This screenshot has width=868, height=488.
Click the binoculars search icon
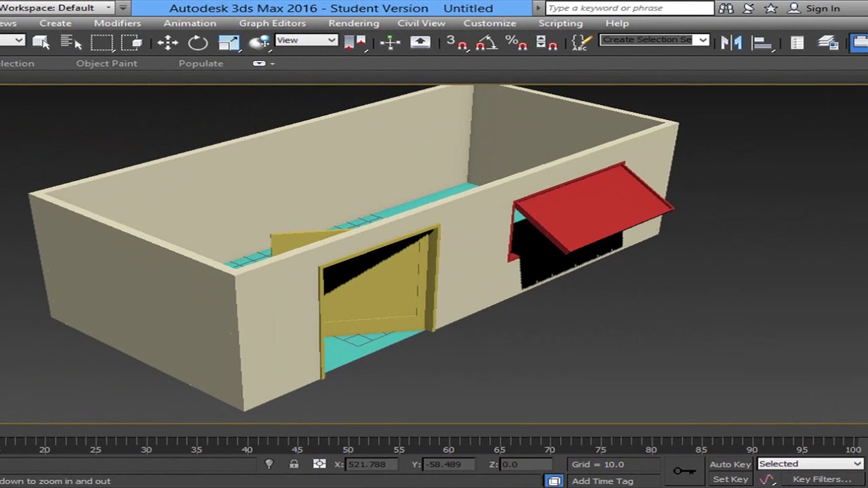tap(726, 8)
